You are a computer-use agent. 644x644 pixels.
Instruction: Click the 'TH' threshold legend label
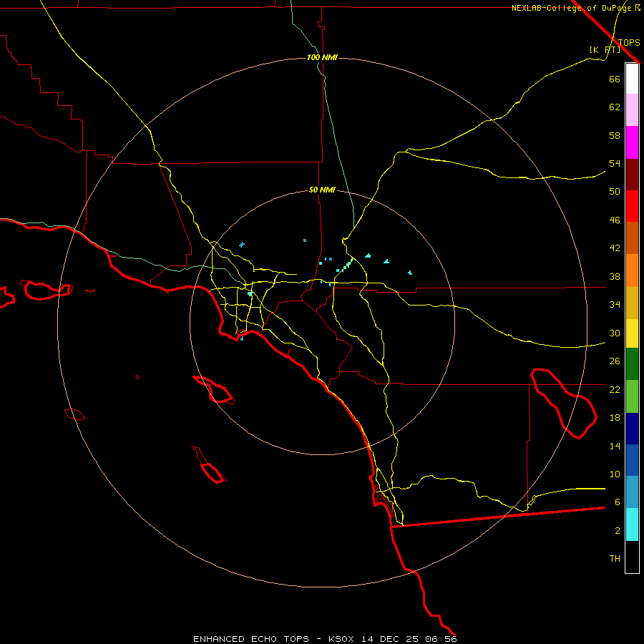[615, 559]
